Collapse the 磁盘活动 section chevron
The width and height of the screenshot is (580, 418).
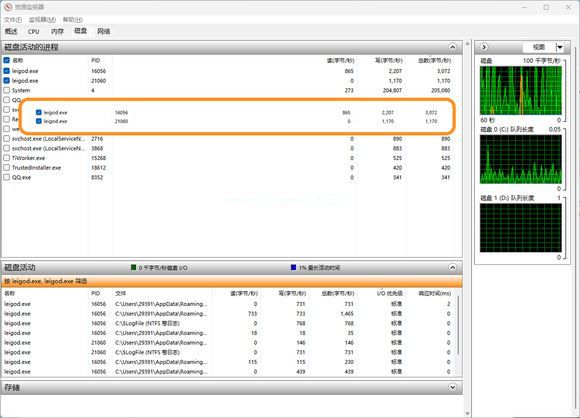pos(452,267)
